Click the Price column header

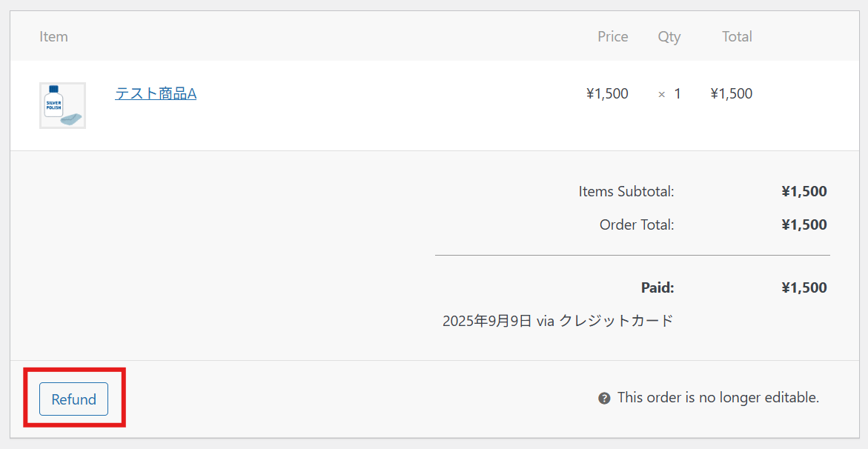tap(612, 36)
